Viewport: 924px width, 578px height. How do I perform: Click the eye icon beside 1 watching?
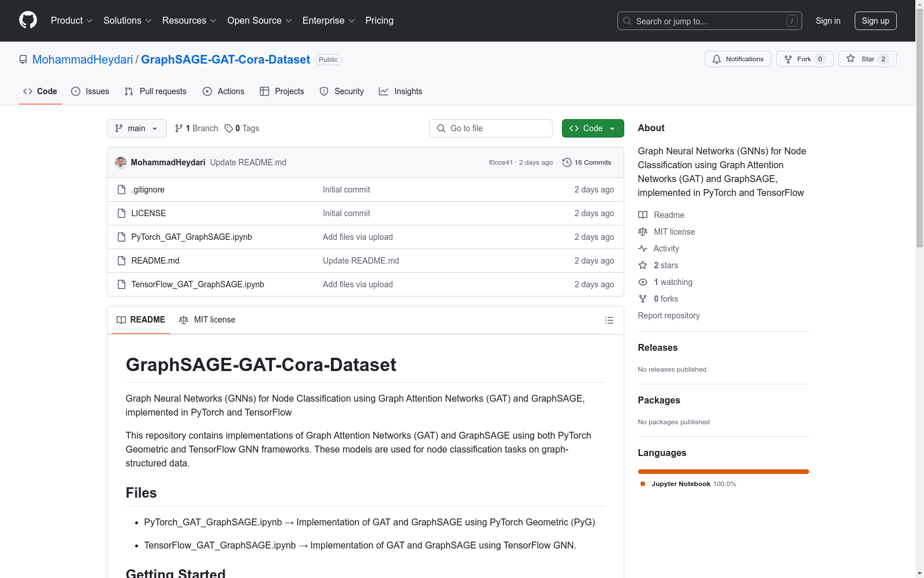pos(643,282)
